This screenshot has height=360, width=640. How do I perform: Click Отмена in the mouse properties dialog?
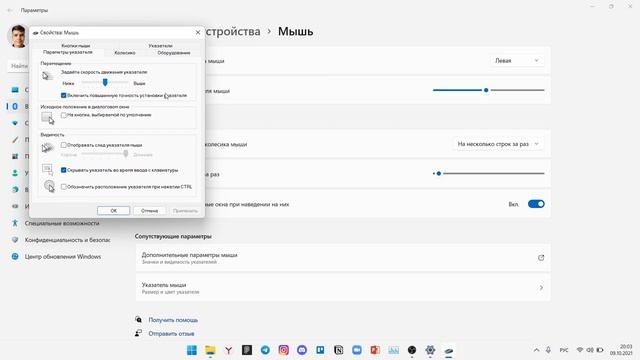(x=149, y=211)
